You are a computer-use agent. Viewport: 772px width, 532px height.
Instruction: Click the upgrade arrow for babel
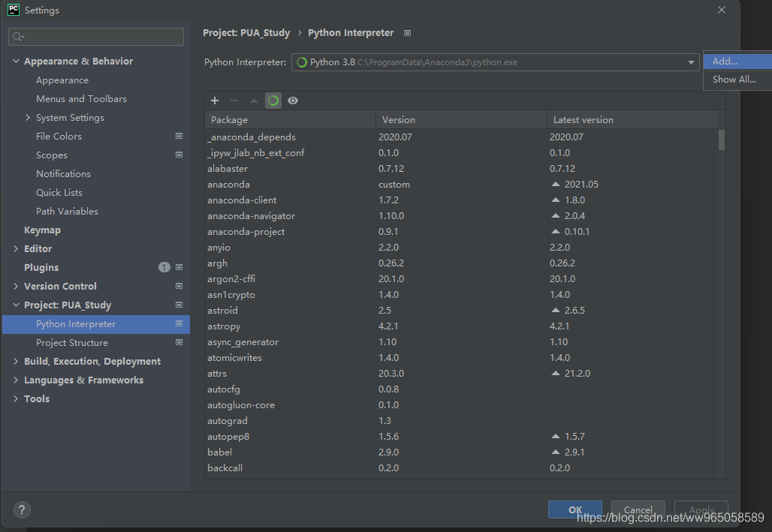tap(556, 452)
